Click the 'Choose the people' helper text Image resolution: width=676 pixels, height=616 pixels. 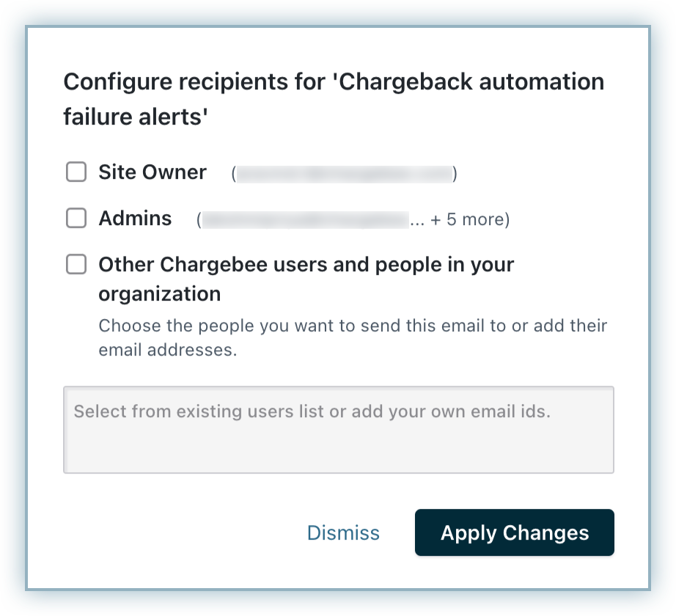pos(353,325)
